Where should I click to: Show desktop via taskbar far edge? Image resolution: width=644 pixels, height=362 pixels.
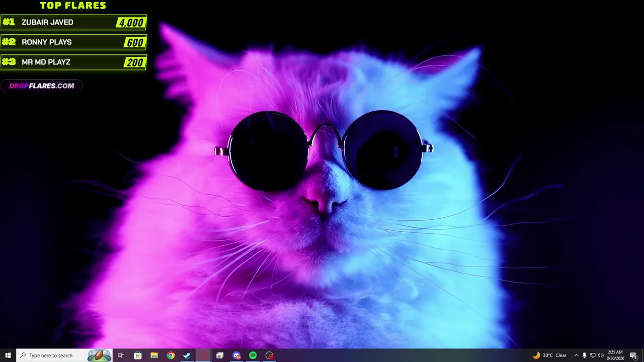[x=642, y=355]
